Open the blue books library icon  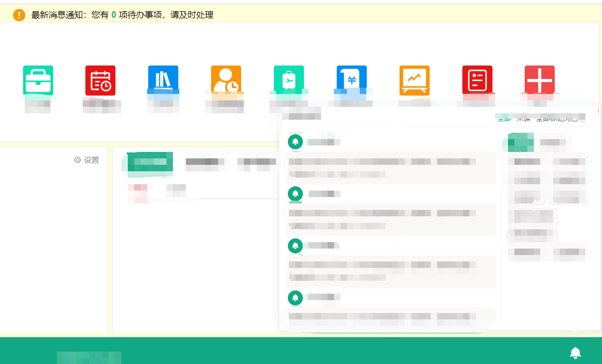tap(163, 80)
